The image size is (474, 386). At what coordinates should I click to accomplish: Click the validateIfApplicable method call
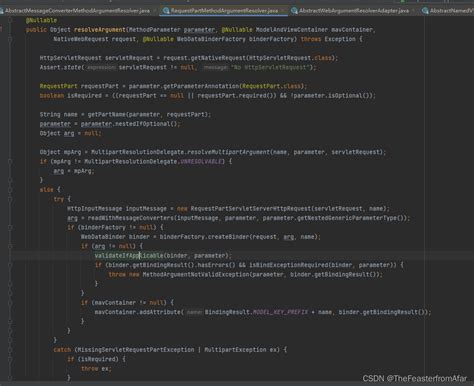(129, 256)
